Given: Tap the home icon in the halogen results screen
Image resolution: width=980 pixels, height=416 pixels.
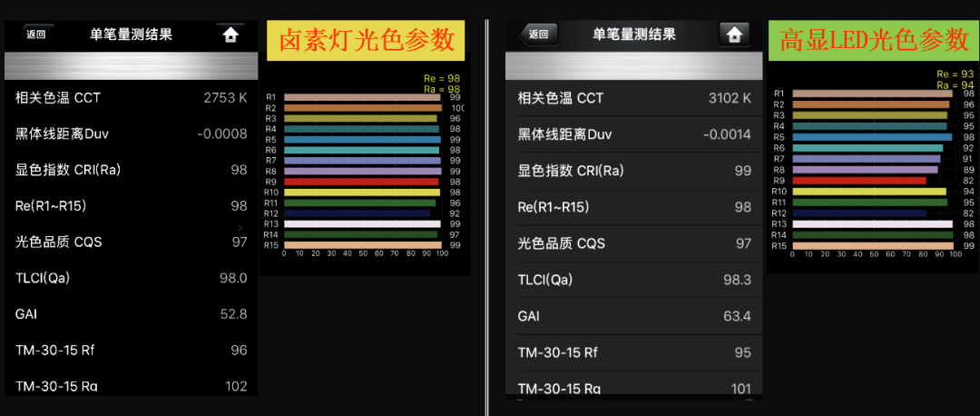Looking at the screenshot, I should [x=230, y=35].
